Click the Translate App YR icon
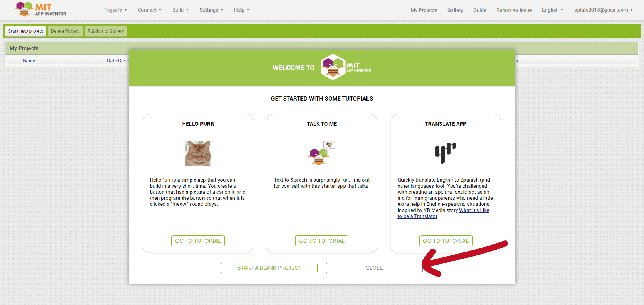Viewport: 644px width, 305px height. pyautogui.click(x=445, y=153)
